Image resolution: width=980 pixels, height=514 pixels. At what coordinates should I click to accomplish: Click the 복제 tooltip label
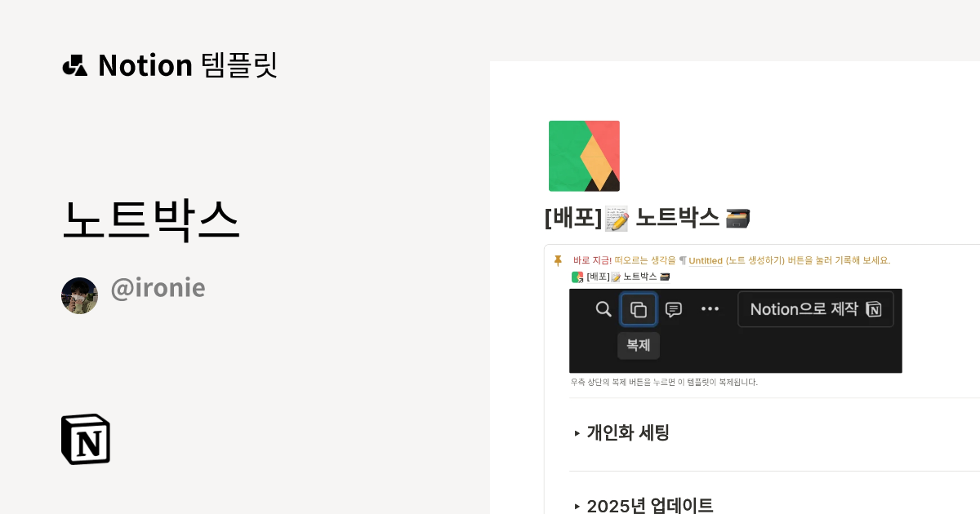tap(639, 345)
